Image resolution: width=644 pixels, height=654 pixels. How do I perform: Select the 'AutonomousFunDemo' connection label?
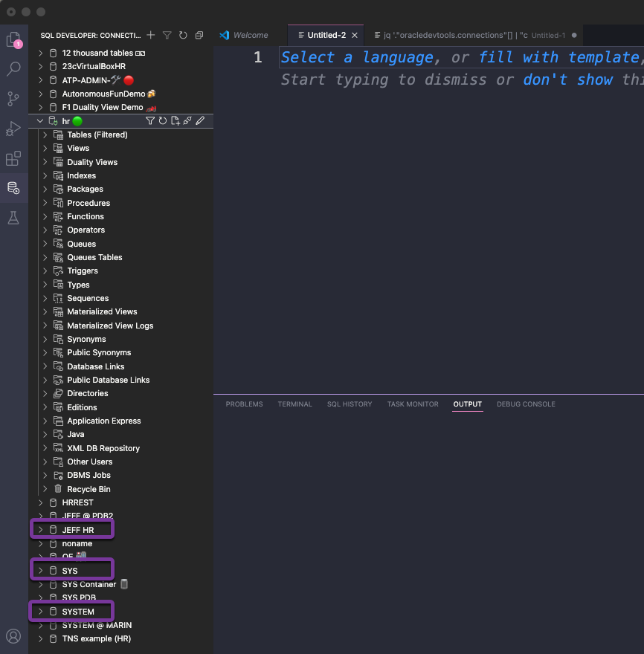pos(103,94)
